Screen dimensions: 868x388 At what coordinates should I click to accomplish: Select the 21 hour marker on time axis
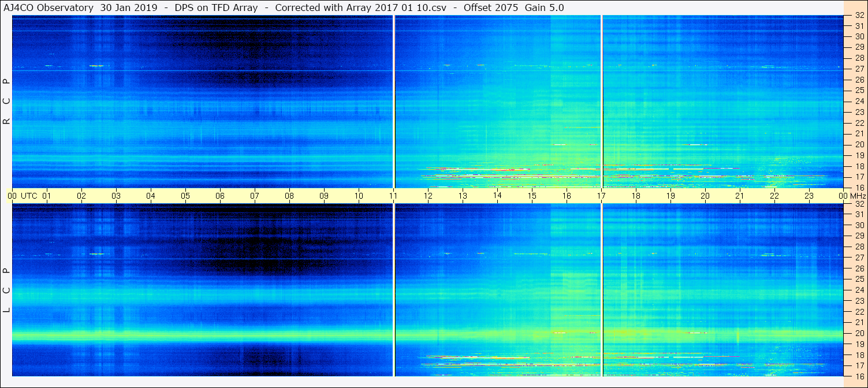click(740, 196)
